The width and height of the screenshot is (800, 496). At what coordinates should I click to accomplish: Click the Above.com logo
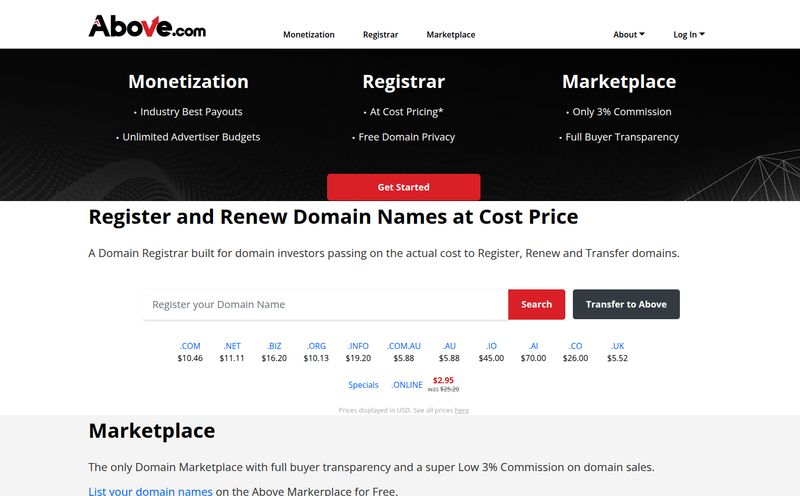coord(147,27)
